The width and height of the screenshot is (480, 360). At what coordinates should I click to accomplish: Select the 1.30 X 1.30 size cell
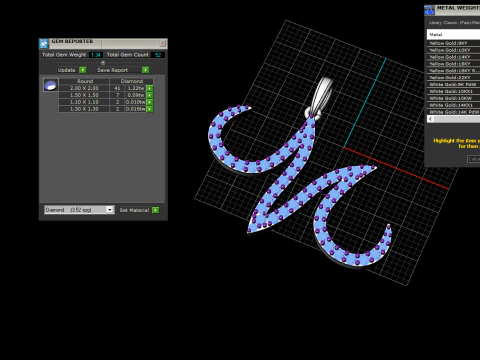(84, 109)
